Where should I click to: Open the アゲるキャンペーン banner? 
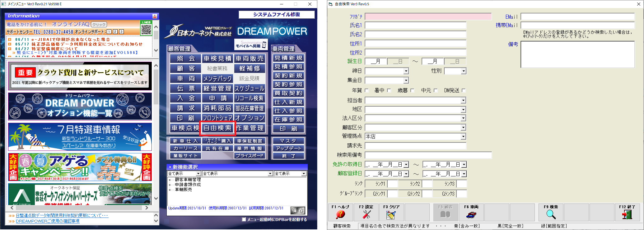click(x=80, y=167)
